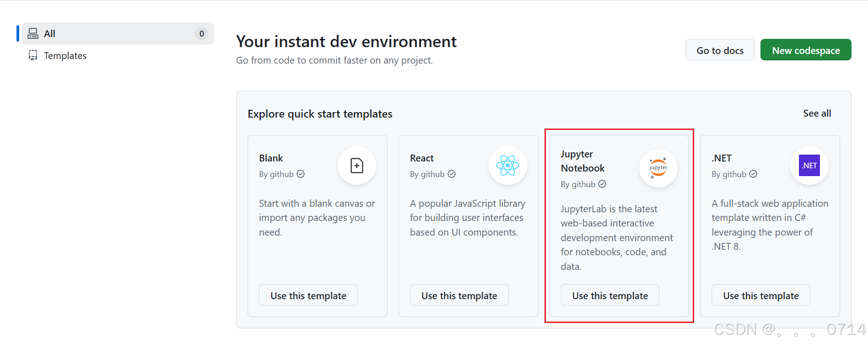Image resolution: width=868 pixels, height=344 pixels.
Task: Click verified badge next to Blank's github
Action: click(301, 174)
